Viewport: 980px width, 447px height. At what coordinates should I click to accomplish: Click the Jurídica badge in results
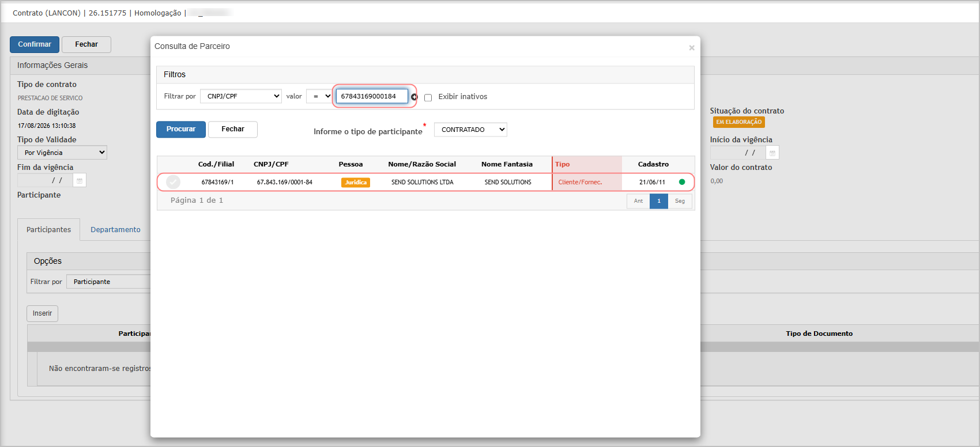point(356,183)
